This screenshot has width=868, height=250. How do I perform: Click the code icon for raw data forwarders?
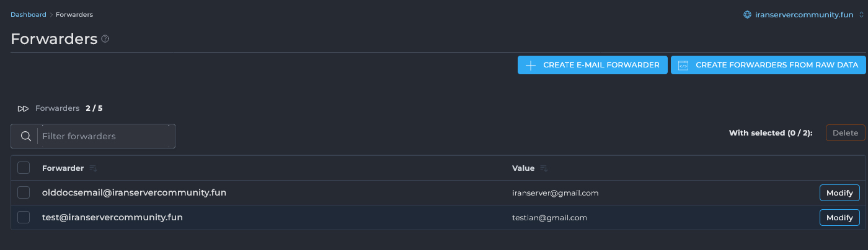683,65
